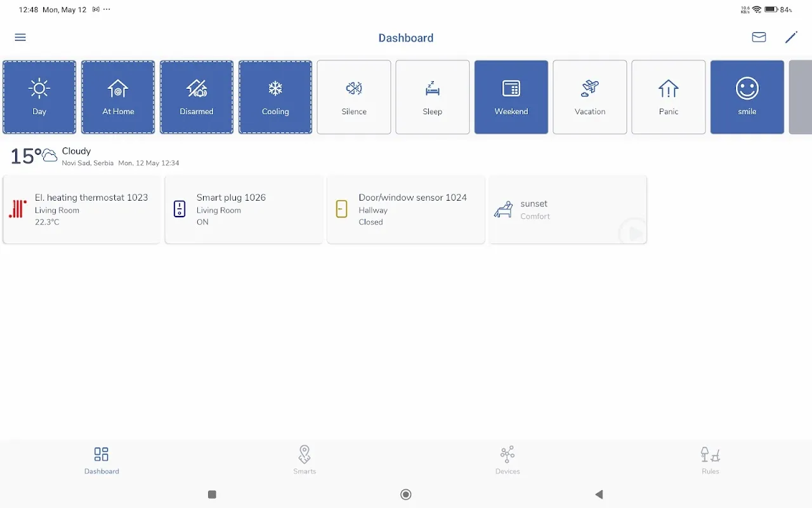812x508 pixels.
Task: Toggle the At Home mode tile
Action: [x=118, y=97]
